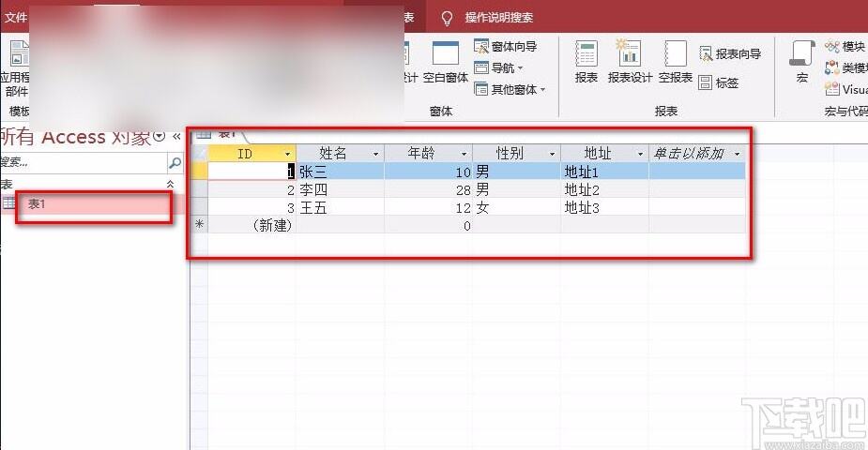Viewport: 868px width, 450px height.
Task: Open the 性别 column filter dropdown
Action: pos(552,154)
